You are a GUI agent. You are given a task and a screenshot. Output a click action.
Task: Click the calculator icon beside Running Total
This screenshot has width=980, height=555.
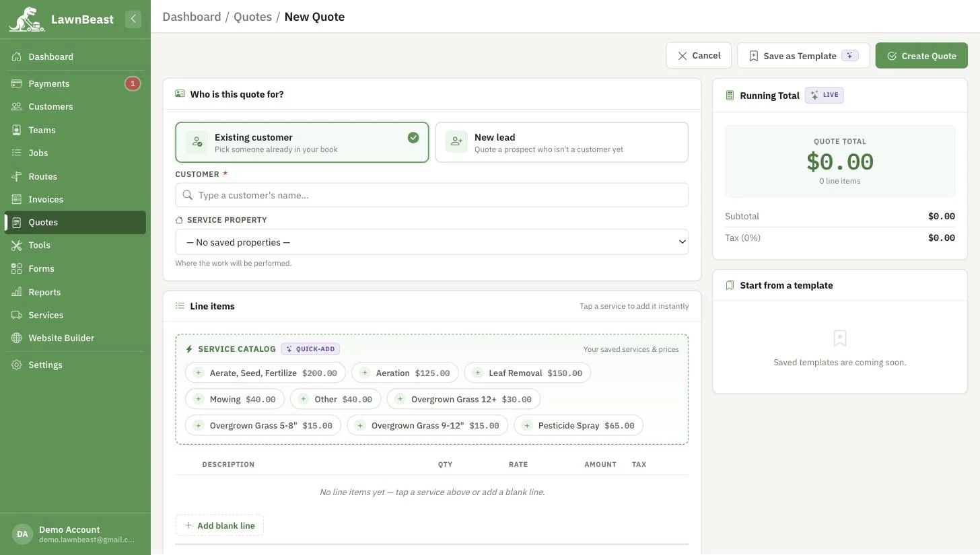pos(730,96)
